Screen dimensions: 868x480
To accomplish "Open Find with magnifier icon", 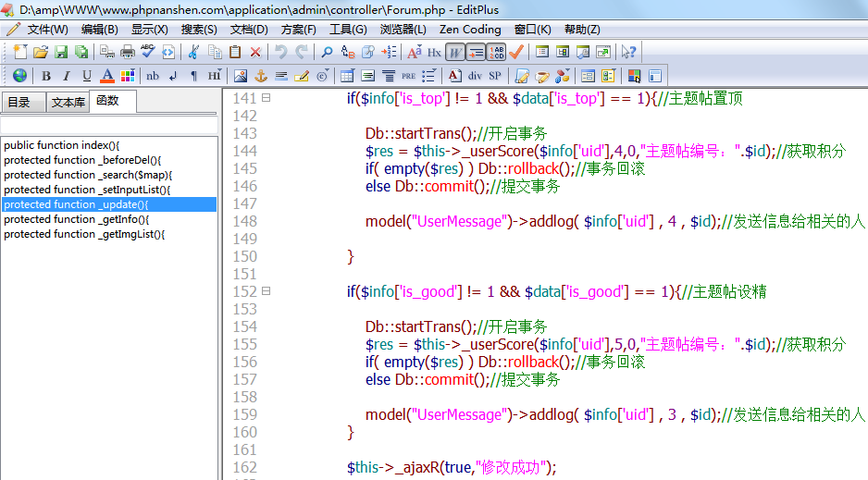I will coord(327,52).
